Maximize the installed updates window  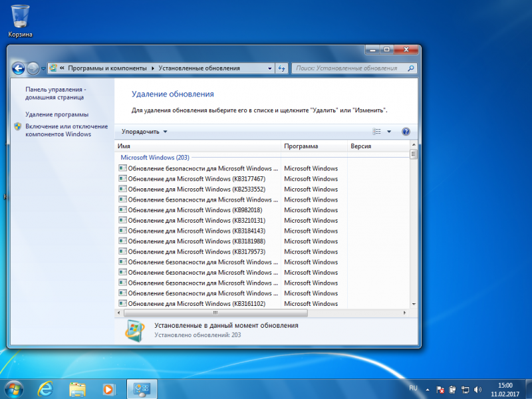(x=386, y=49)
